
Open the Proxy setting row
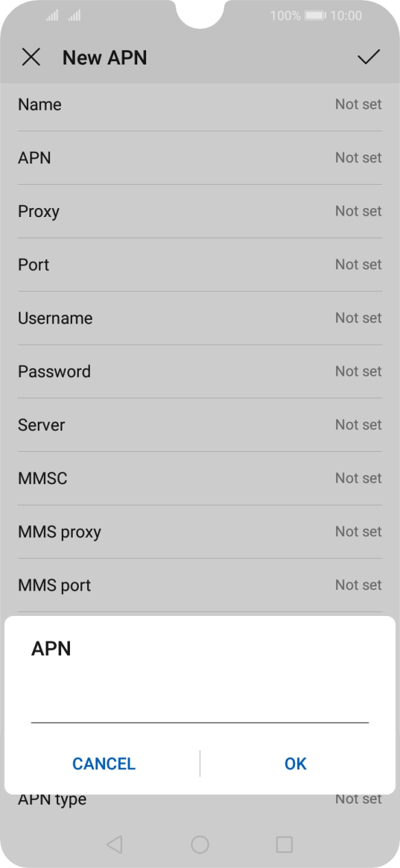click(x=200, y=212)
